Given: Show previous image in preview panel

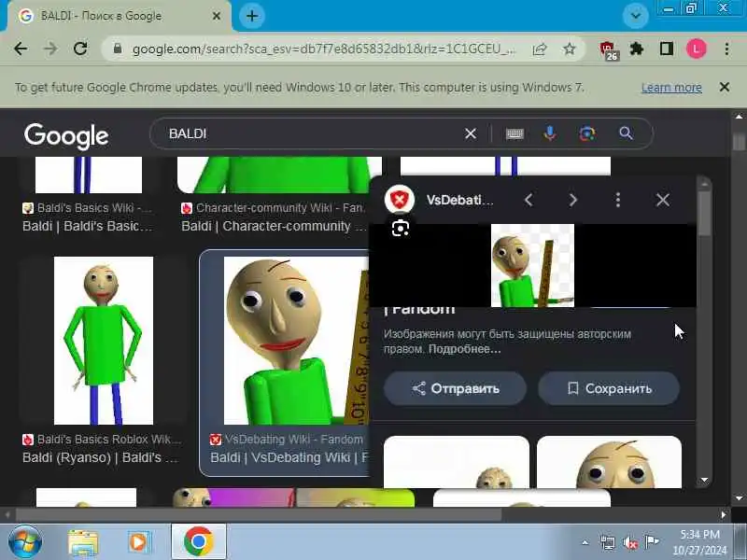Looking at the screenshot, I should pos(529,200).
